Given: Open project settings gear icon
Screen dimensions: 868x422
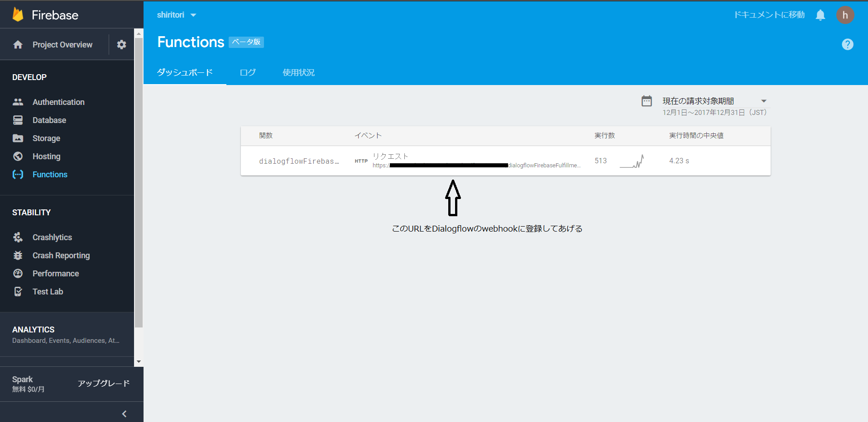Looking at the screenshot, I should click(x=121, y=44).
